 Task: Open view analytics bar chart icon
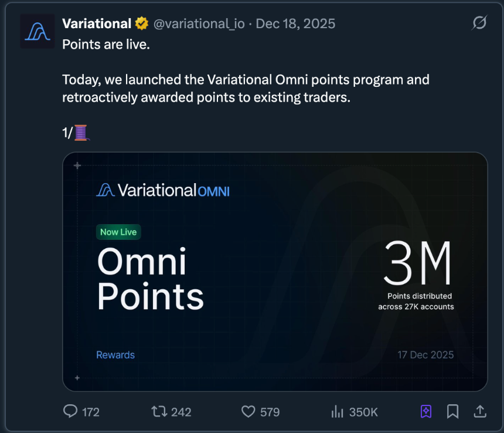(x=338, y=411)
